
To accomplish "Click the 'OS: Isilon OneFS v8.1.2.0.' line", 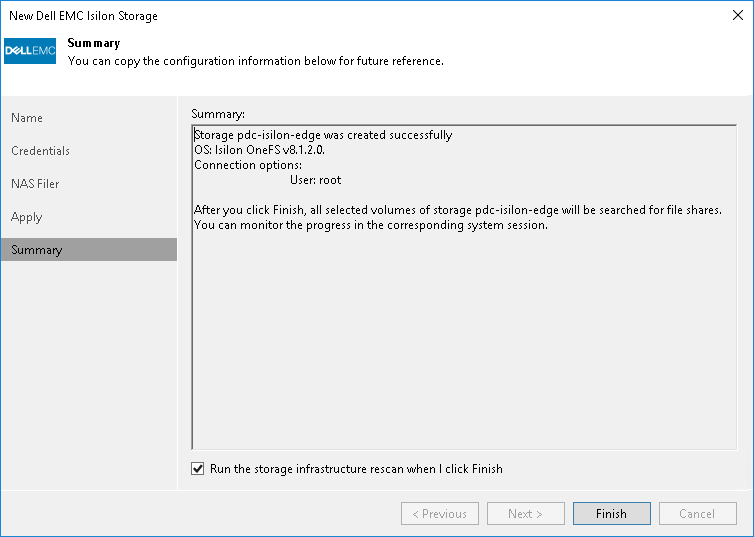I will [260, 150].
